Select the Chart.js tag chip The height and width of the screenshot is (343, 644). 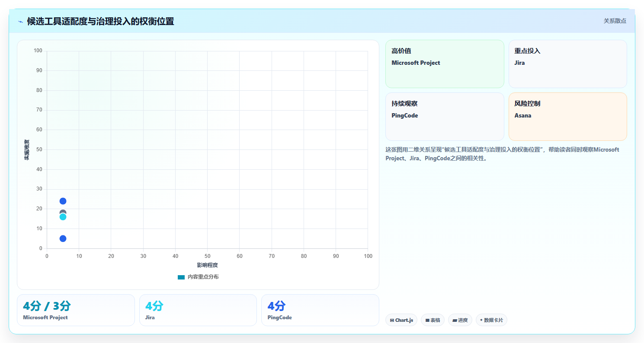(x=401, y=320)
